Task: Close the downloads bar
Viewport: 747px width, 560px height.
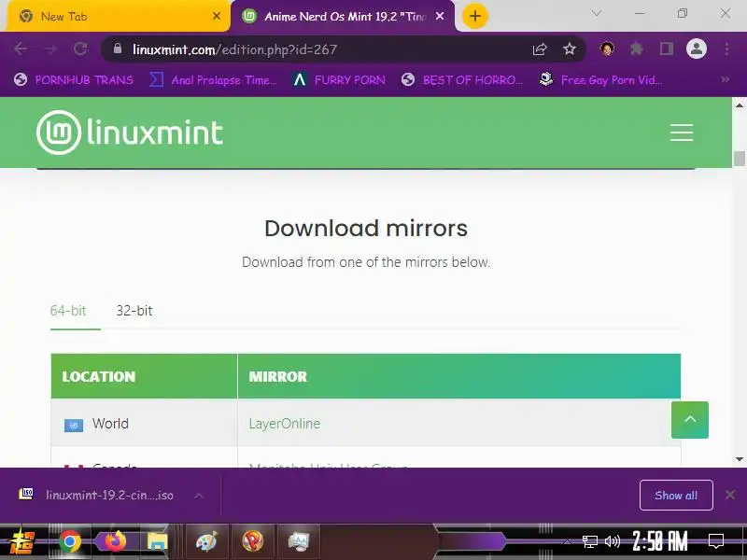Action: [x=730, y=495]
